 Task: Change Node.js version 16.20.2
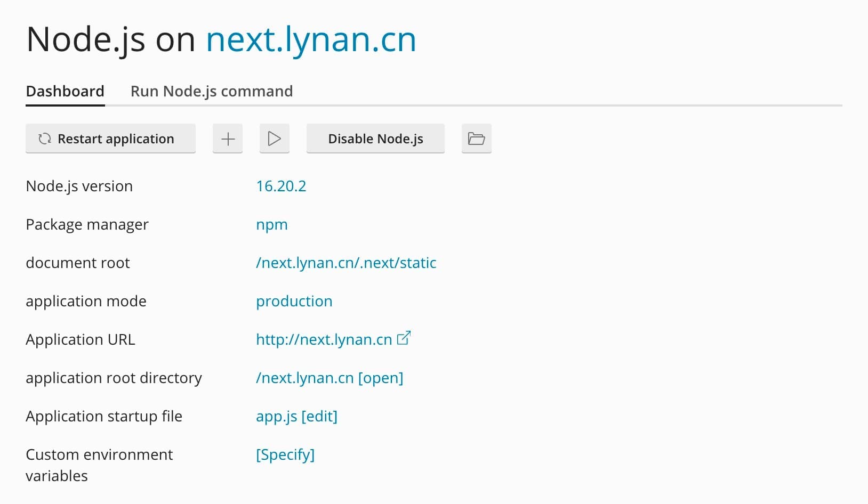tap(281, 186)
